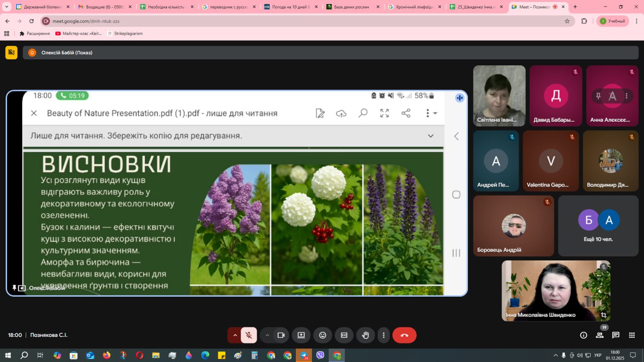Image resolution: width=644 pixels, height=362 pixels.
Task: Click the present screen icon
Action: [x=301, y=335]
